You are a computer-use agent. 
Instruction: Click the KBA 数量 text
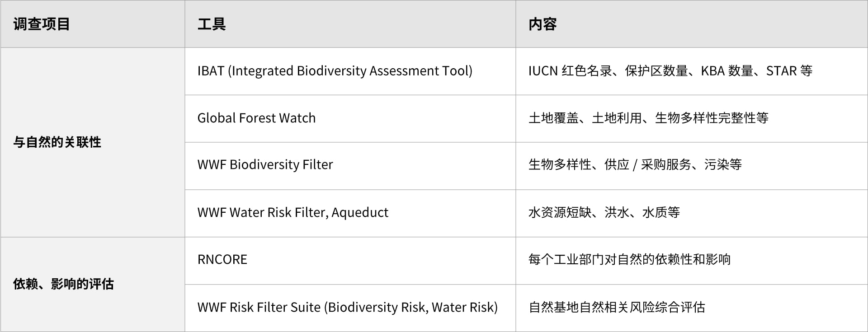(727, 71)
